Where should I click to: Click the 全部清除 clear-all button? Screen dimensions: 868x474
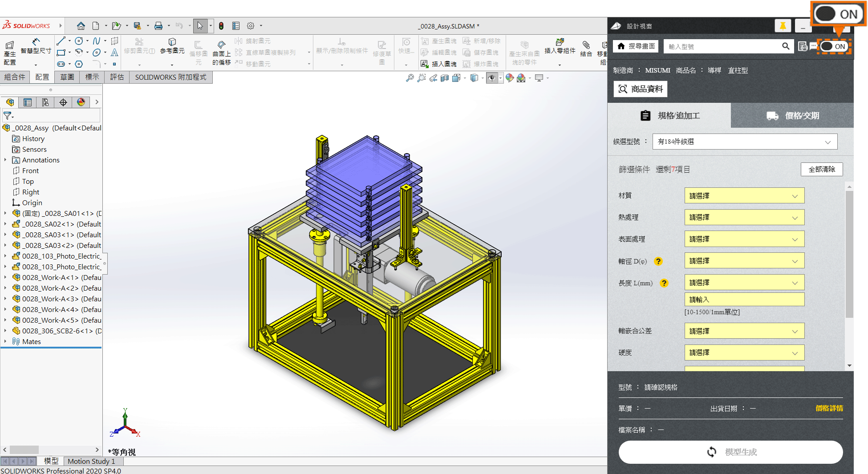822,169
